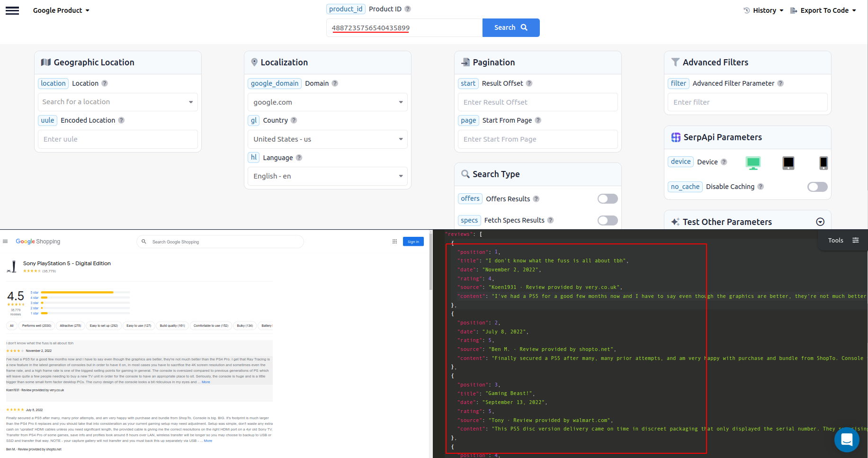
Task: Toggle the Disable Caching switch
Action: (817, 187)
